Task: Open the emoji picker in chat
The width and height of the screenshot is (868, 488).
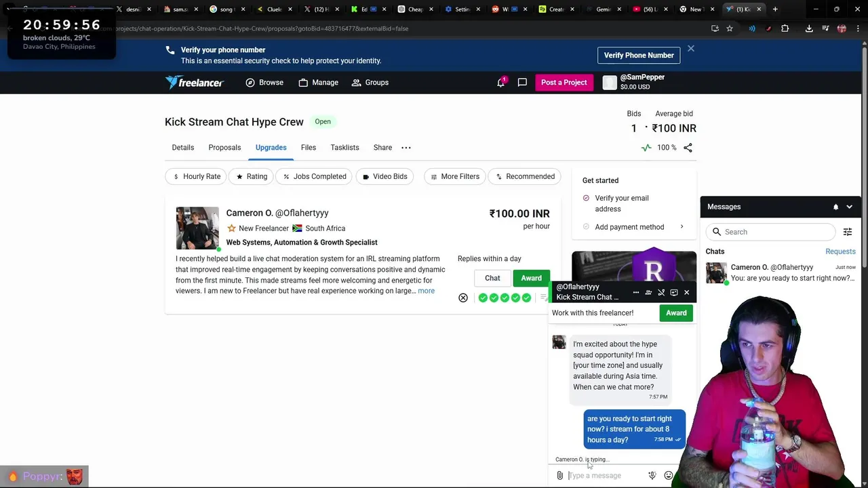Action: pos(668,476)
